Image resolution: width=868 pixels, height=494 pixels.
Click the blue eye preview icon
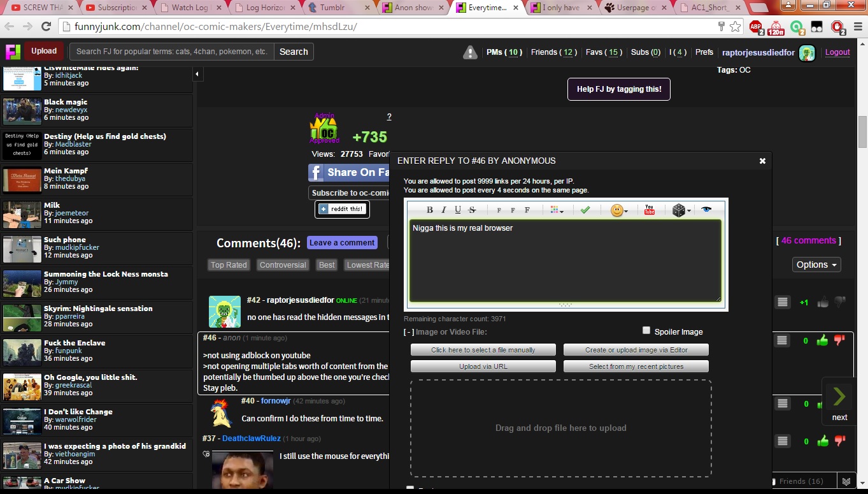706,210
